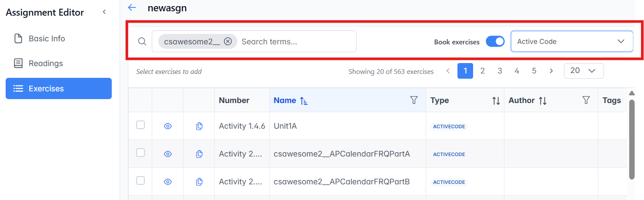Image resolution: width=644 pixels, height=200 pixels.
Task: Open the Author column filter
Action: point(586,100)
